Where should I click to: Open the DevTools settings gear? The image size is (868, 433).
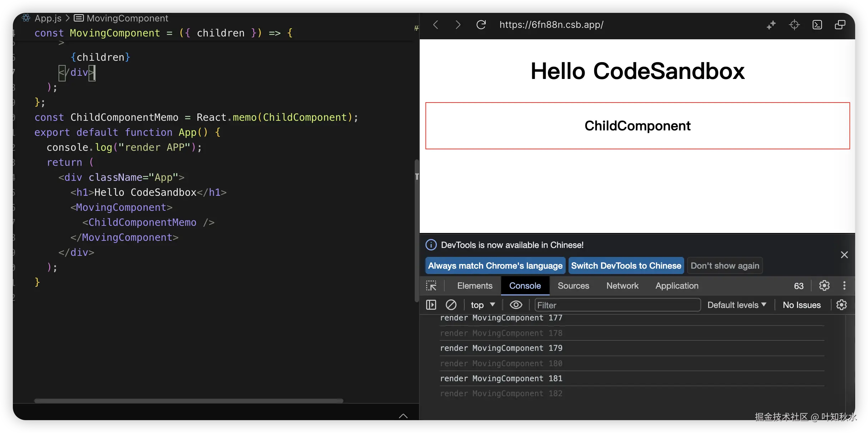coord(824,285)
